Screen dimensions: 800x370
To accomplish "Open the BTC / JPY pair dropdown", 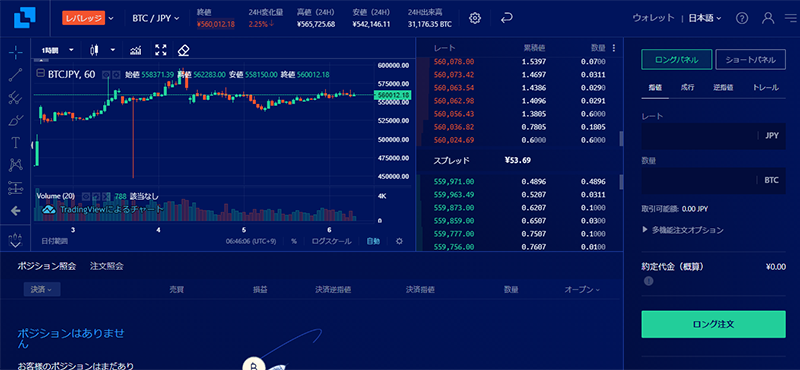I will [x=156, y=18].
